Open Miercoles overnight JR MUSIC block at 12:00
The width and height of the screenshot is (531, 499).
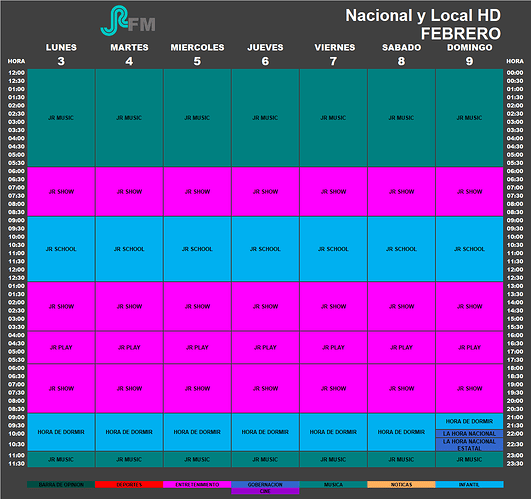pyautogui.click(x=197, y=117)
